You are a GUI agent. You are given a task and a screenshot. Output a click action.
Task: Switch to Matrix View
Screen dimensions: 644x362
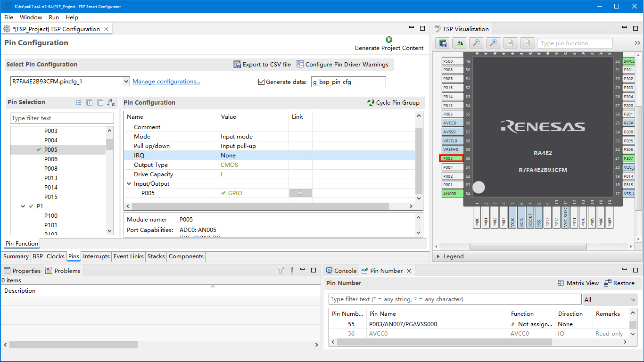point(578,283)
